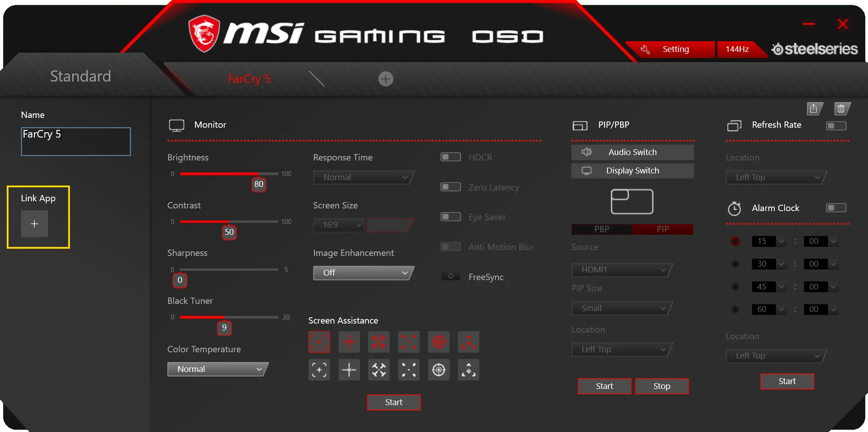This screenshot has width=868, height=432.
Task: Select the PBP mode tab
Action: (x=602, y=229)
